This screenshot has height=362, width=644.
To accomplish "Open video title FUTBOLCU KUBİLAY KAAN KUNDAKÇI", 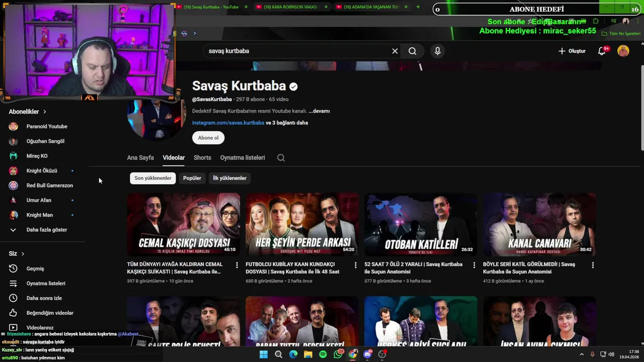I will click(292, 268).
